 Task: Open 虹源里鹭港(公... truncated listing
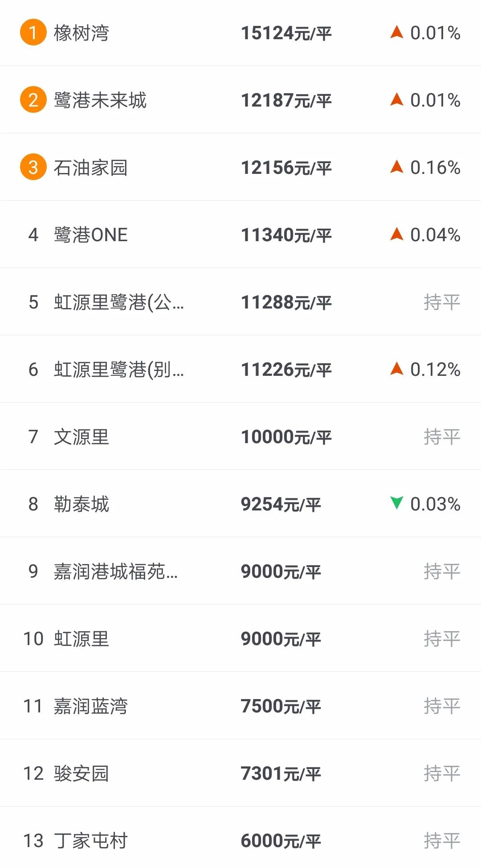click(118, 302)
